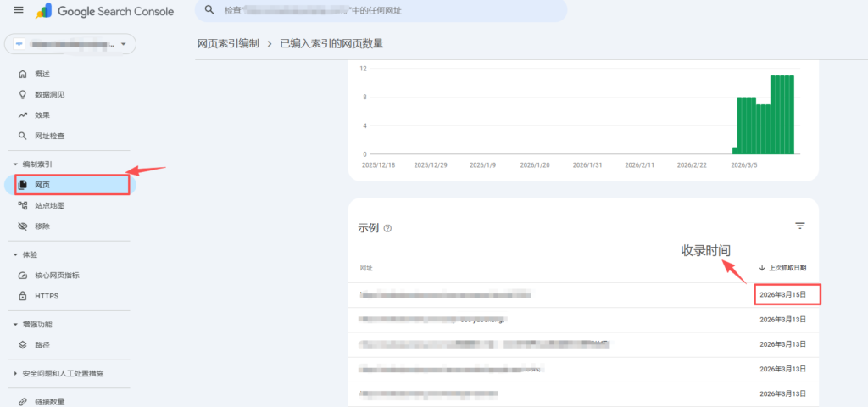The image size is (868, 407).
Task: Click the search magnifier icon
Action: [209, 10]
